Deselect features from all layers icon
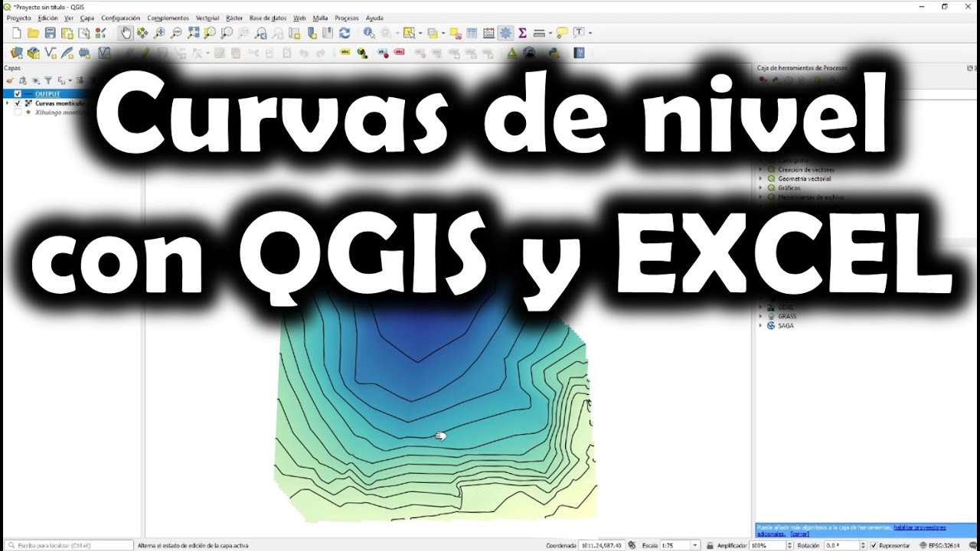 [x=455, y=33]
